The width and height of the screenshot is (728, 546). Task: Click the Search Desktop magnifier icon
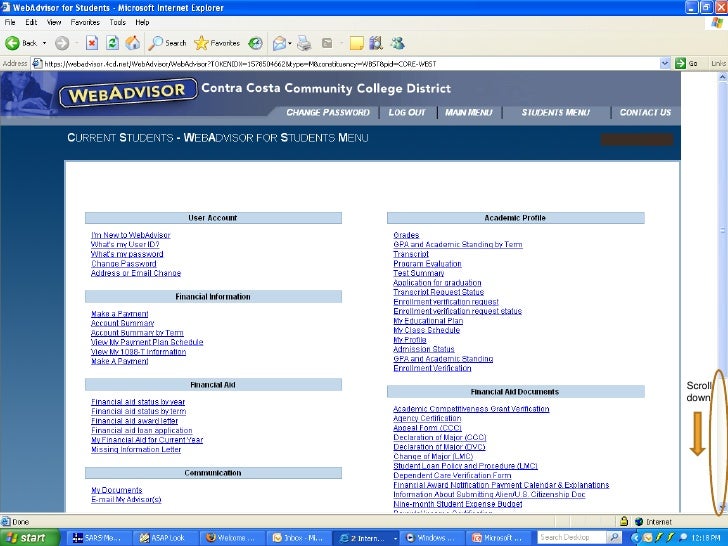pos(614,537)
